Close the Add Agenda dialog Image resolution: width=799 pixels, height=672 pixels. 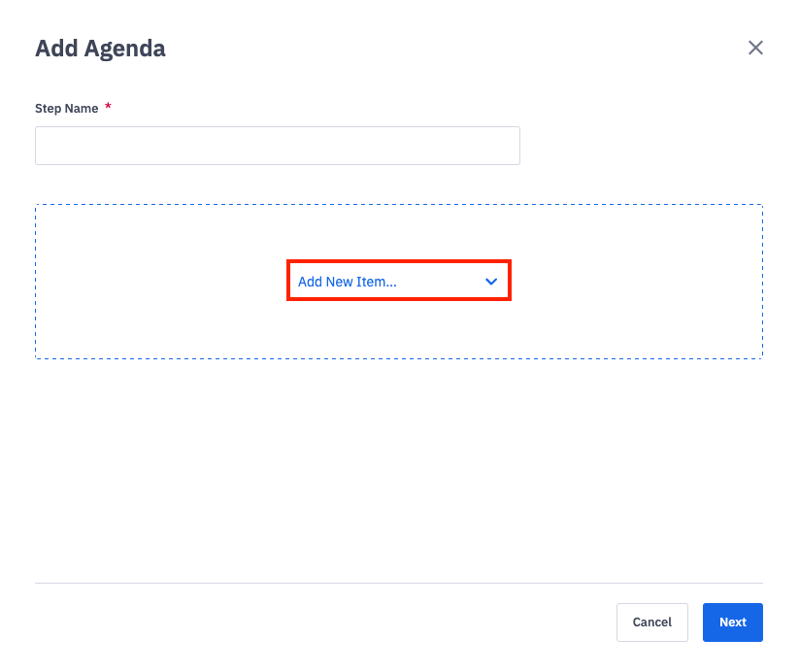pos(755,48)
